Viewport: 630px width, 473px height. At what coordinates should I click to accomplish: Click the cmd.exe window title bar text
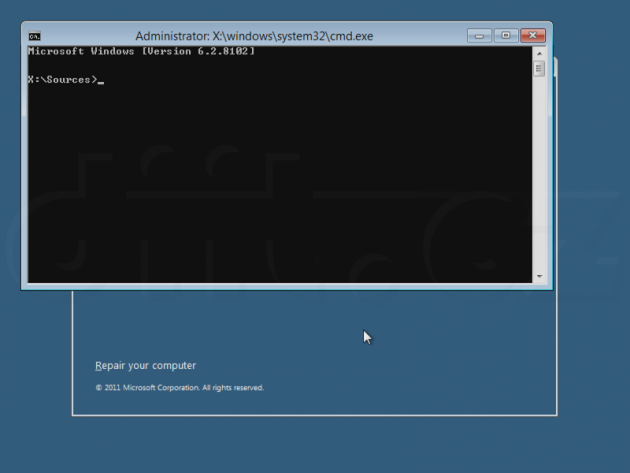[x=254, y=36]
